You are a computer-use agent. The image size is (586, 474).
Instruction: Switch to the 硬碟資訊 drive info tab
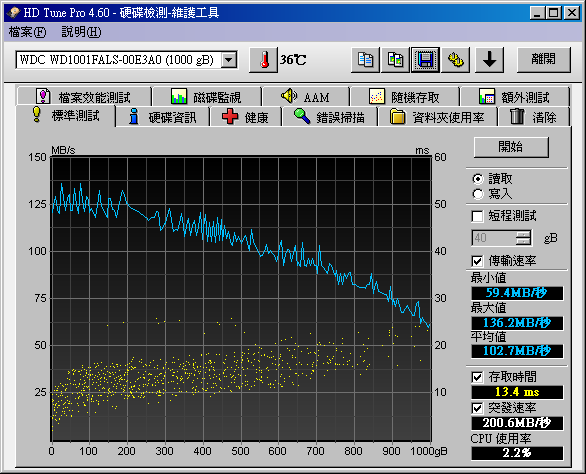coord(162,117)
